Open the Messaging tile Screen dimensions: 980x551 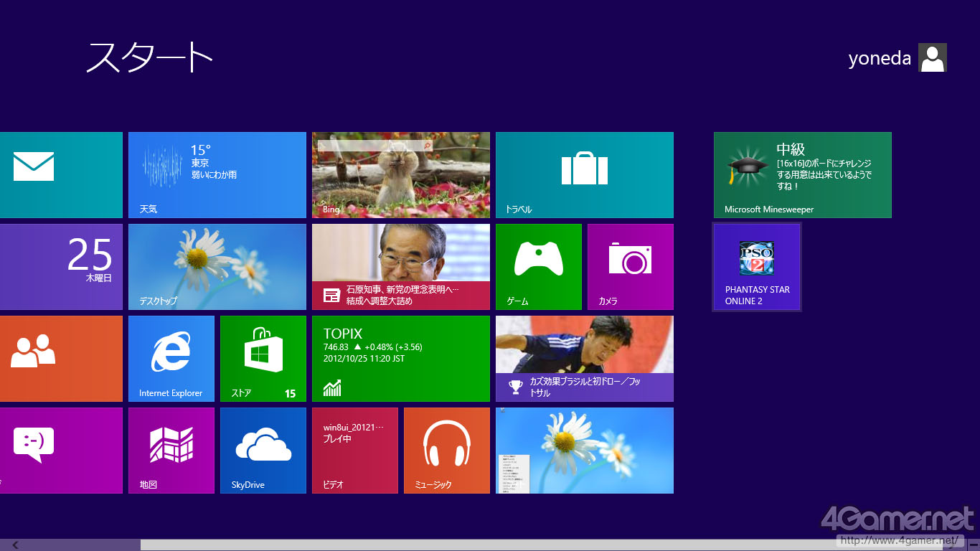[x=61, y=450]
